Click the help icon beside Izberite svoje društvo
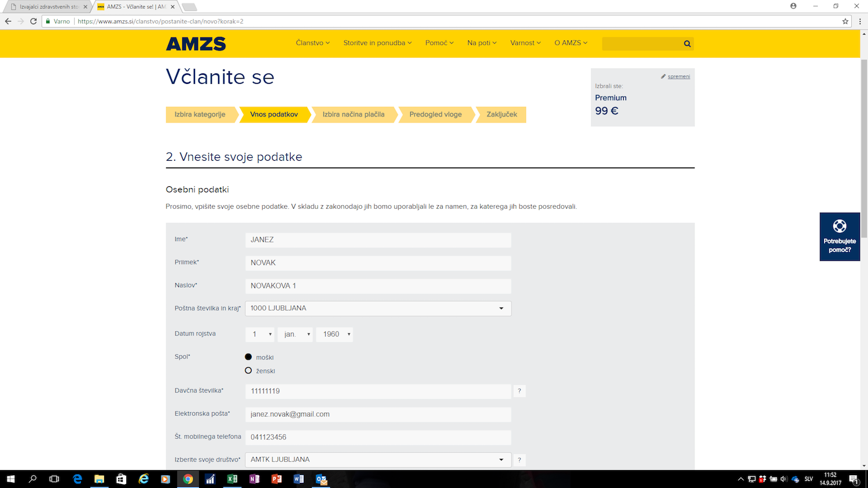Screen dimensions: 868x488 coord(519,460)
